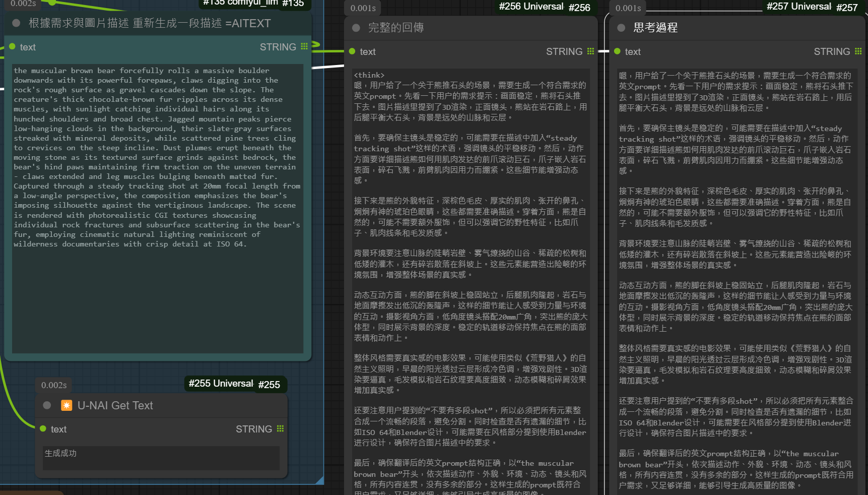The height and width of the screenshot is (495, 868).
Task: Click the text input slot of 思考過程 node
Action: 617,51
